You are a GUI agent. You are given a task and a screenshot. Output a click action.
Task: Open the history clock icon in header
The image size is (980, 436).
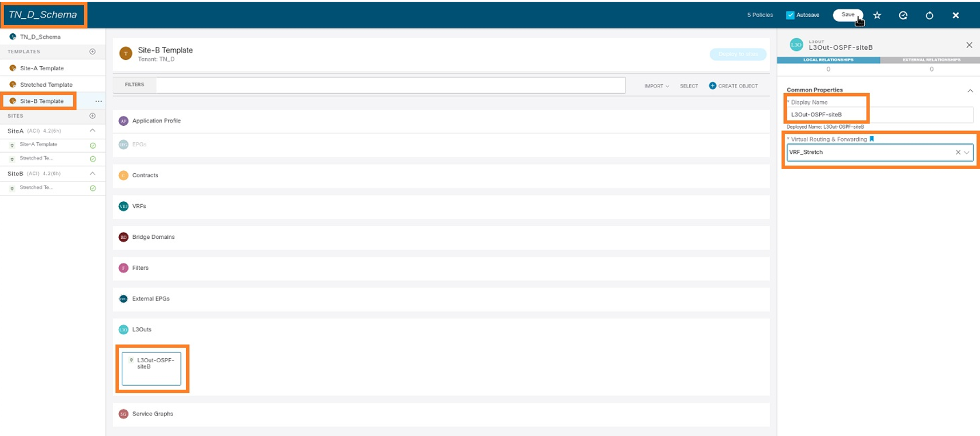coord(903,15)
